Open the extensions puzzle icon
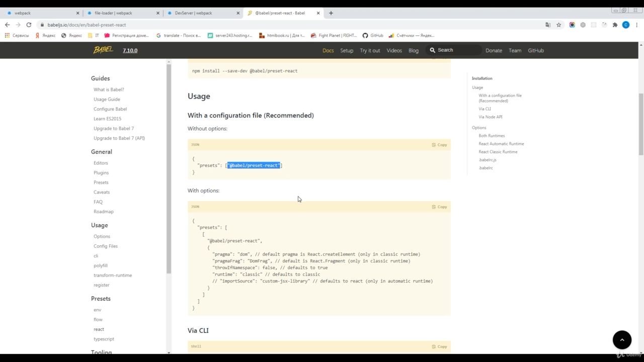Viewport: 644px width, 362px height. [615, 25]
